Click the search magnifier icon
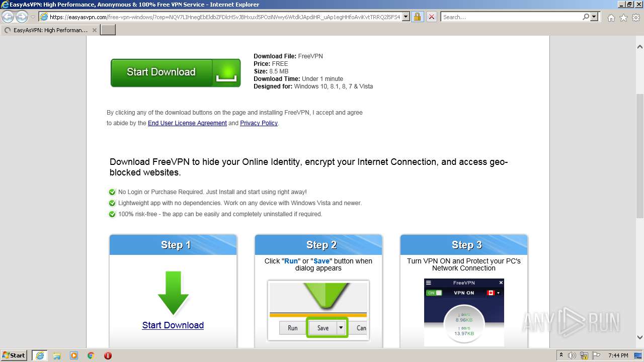 586,17
